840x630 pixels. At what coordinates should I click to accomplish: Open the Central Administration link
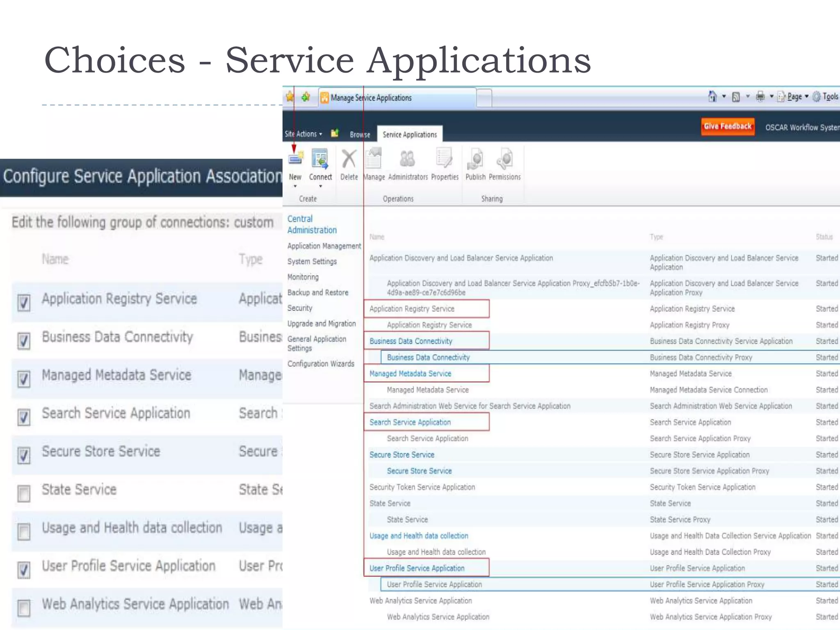point(312,224)
